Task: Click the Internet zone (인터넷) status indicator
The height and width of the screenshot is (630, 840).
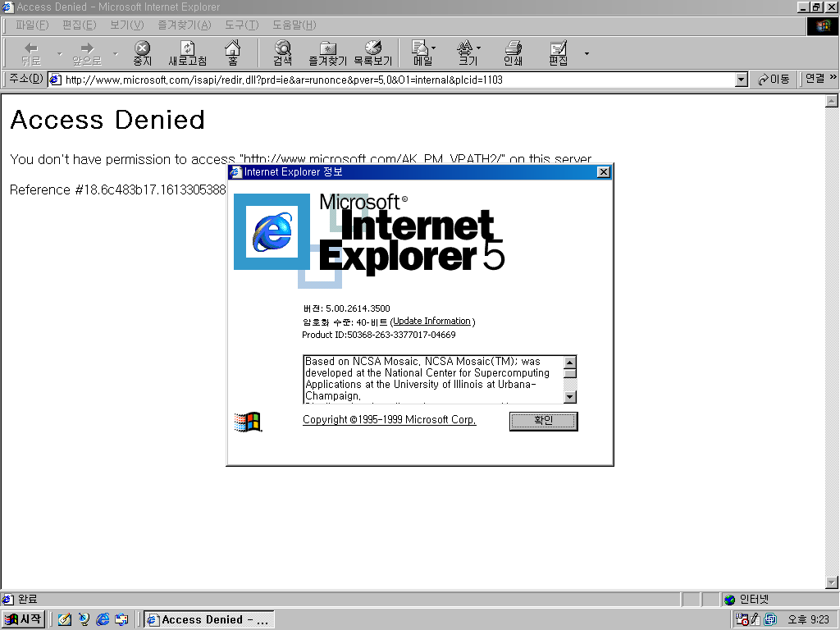Action: pos(747,600)
